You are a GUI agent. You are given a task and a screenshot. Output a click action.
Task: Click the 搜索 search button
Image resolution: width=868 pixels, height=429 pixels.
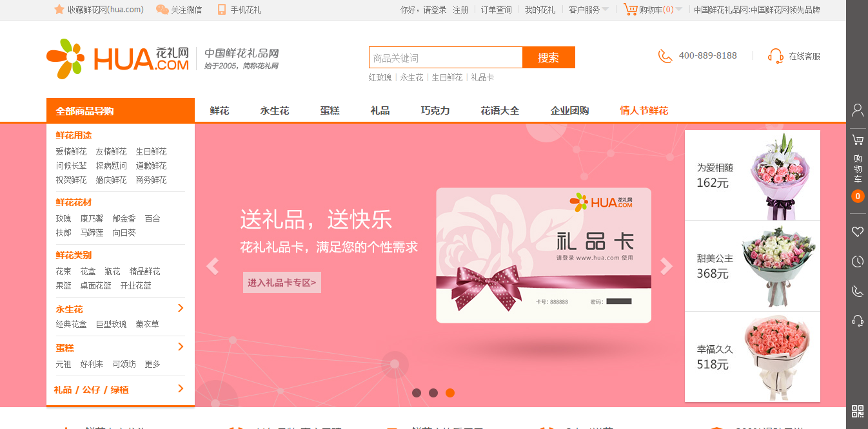[548, 57]
